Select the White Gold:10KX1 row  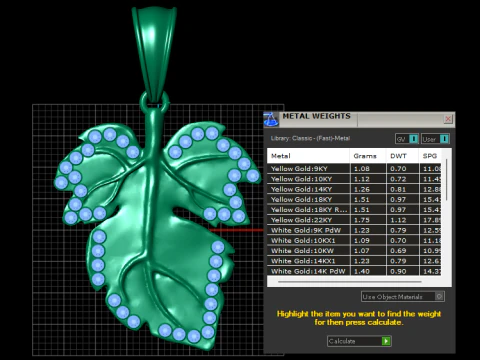(x=354, y=240)
